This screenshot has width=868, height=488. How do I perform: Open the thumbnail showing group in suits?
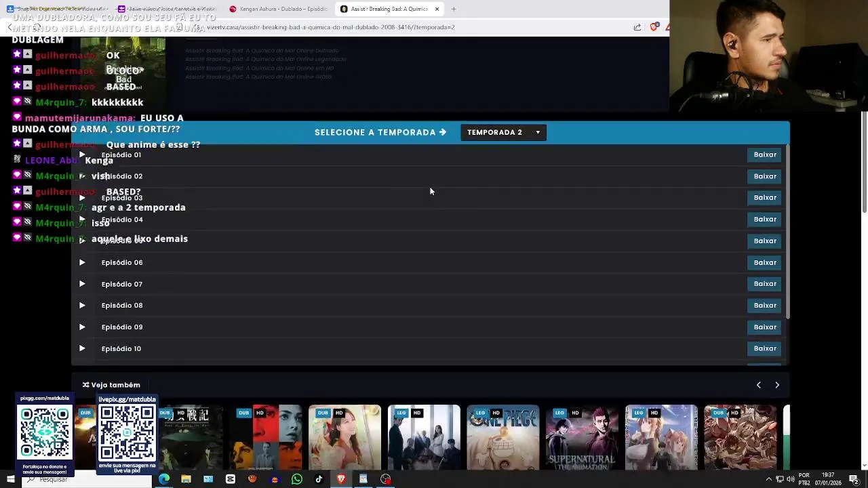424,437
